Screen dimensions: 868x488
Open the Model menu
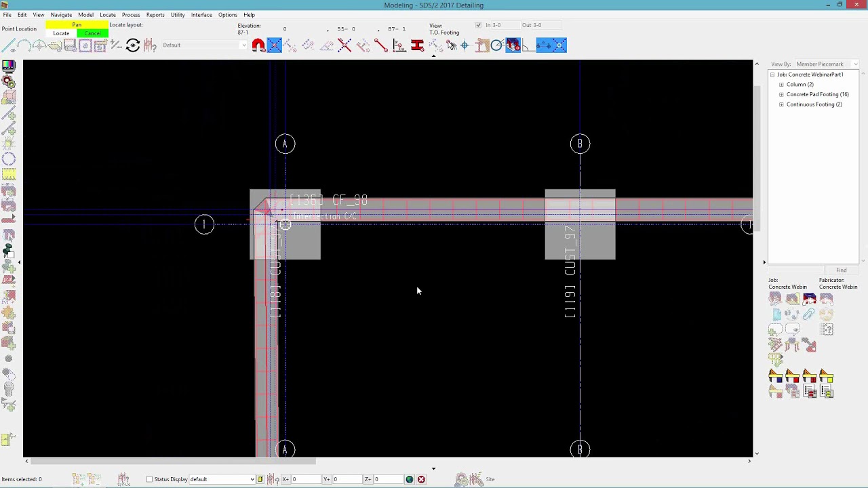coord(85,15)
